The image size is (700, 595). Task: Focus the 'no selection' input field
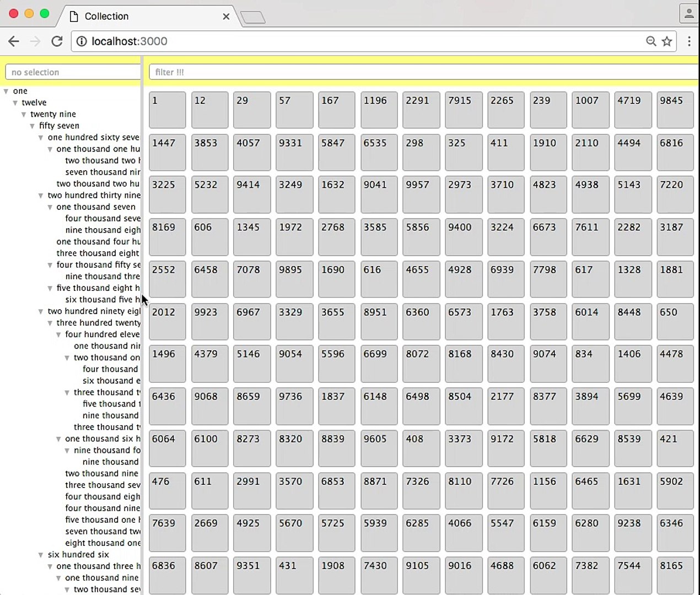tap(73, 72)
